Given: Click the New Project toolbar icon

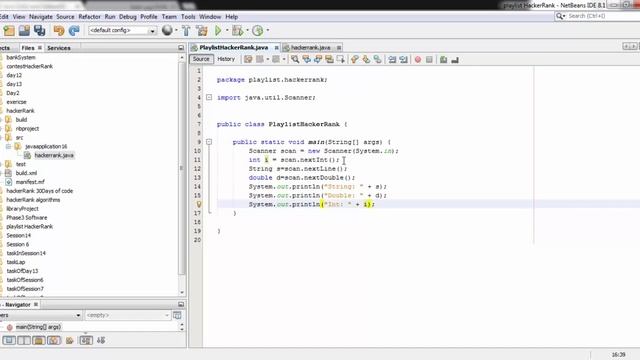Looking at the screenshot, I should point(9,31).
